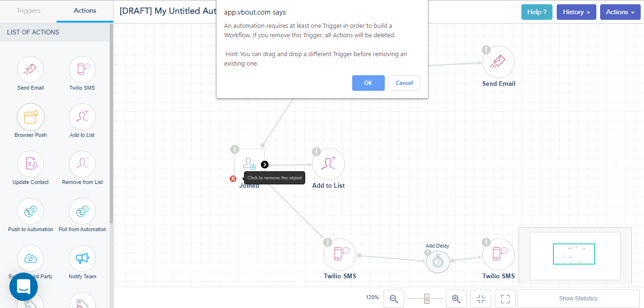Choose the Browser Push action icon

coord(31,117)
